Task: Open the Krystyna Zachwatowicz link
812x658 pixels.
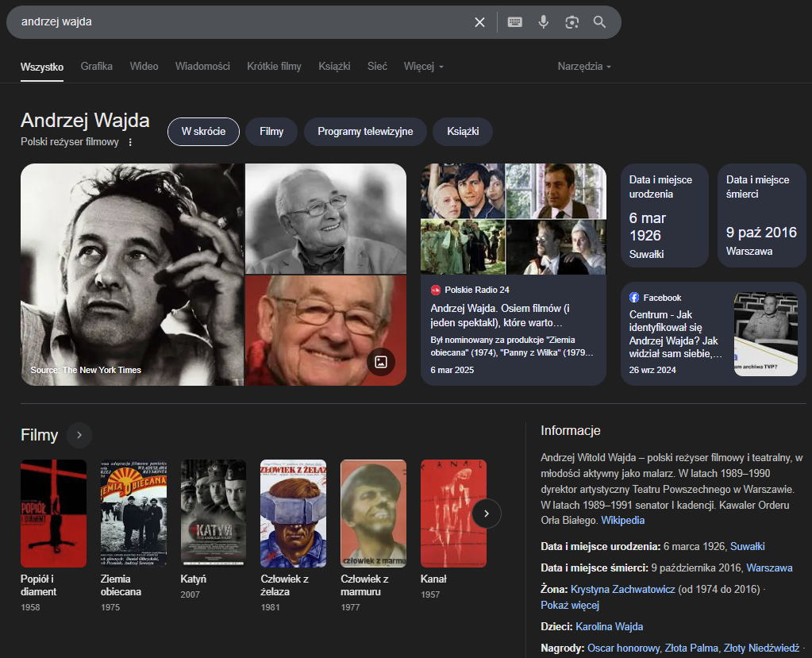Action: (x=622, y=590)
